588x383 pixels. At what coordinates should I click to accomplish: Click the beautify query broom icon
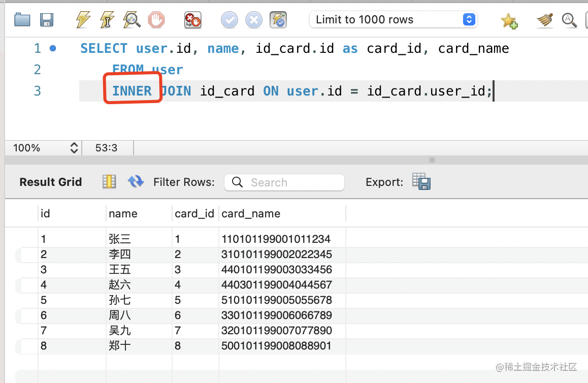click(x=545, y=20)
